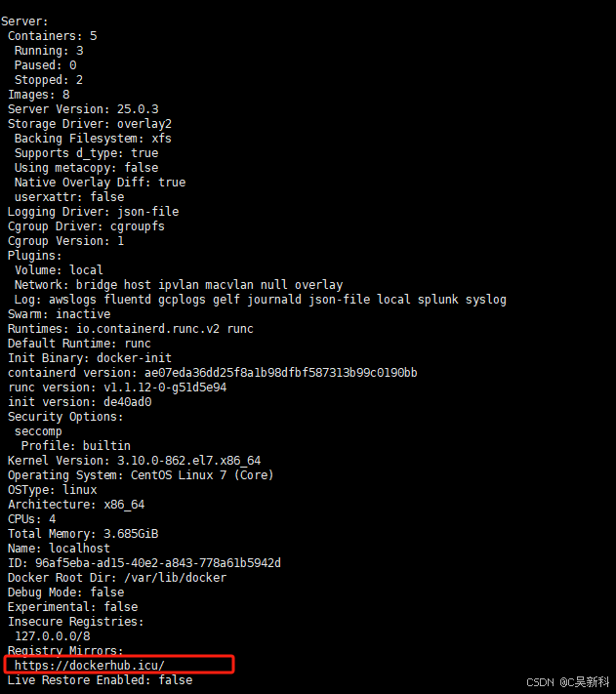Click the Network plugins line with bridge host
The width and height of the screenshot is (616, 694).
179,285
